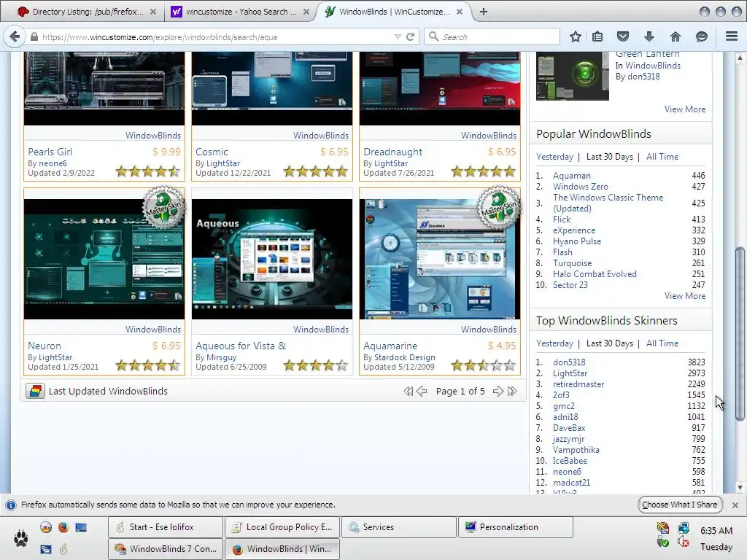Switch to Directory Listing tab
Image resolution: width=747 pixels, height=560 pixels.
click(86, 12)
